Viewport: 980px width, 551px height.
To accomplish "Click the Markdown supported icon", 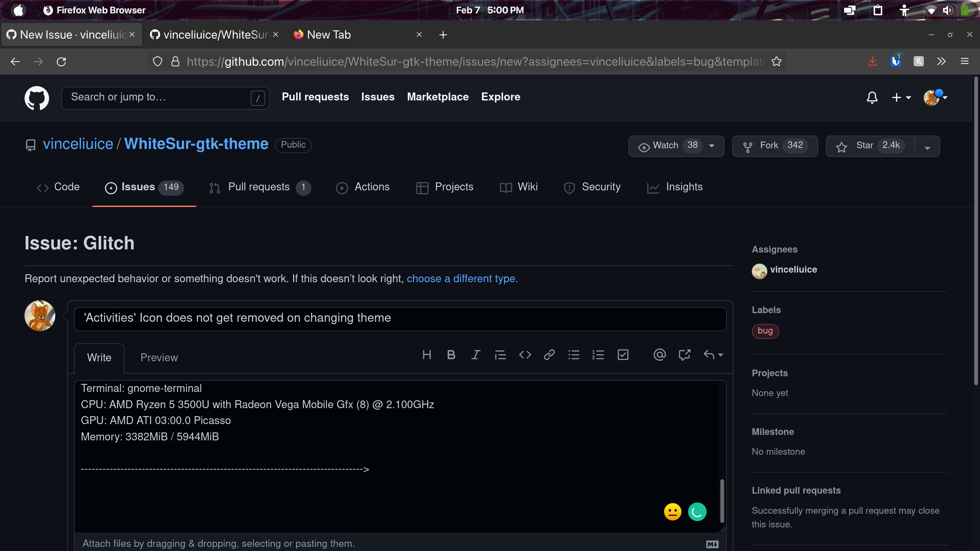I will (712, 544).
